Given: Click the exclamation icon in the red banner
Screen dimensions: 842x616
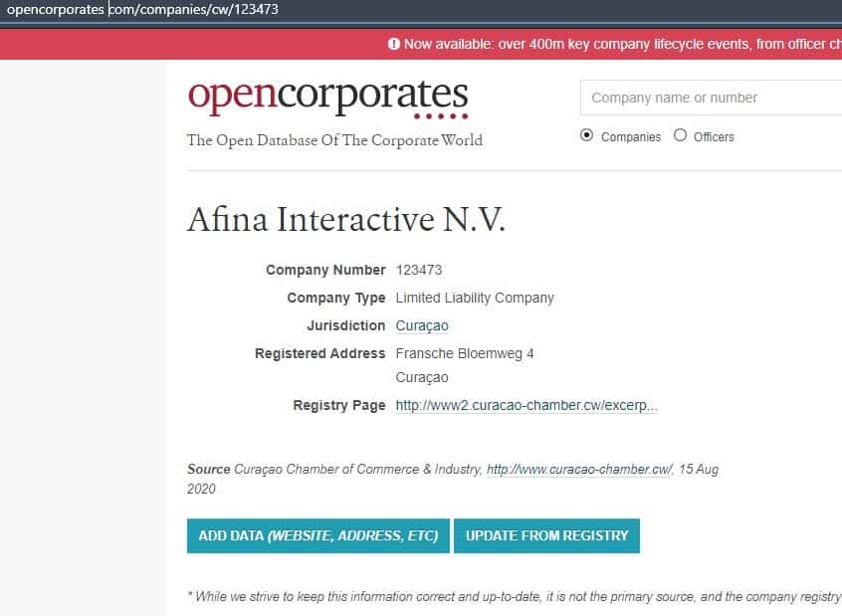Looking at the screenshot, I should pyautogui.click(x=394, y=44).
